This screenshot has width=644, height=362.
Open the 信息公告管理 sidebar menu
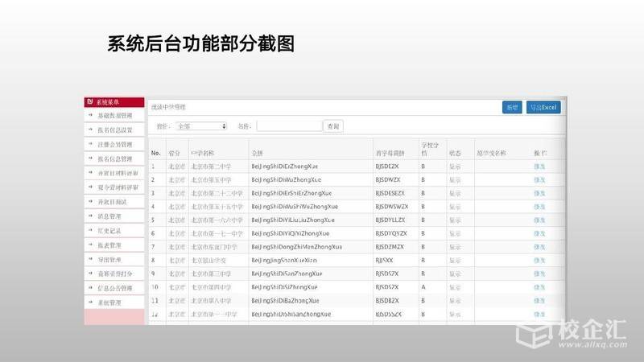click(x=114, y=288)
